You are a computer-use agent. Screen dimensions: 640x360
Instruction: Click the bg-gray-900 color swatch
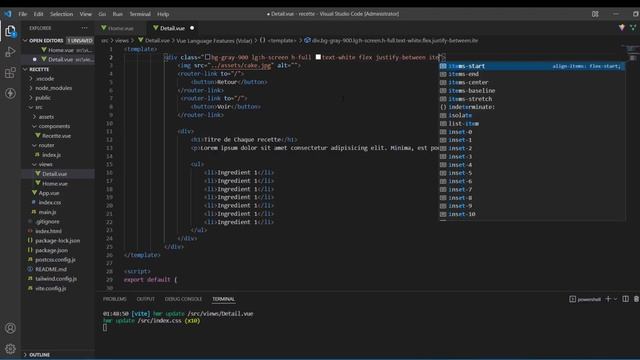click(208, 57)
